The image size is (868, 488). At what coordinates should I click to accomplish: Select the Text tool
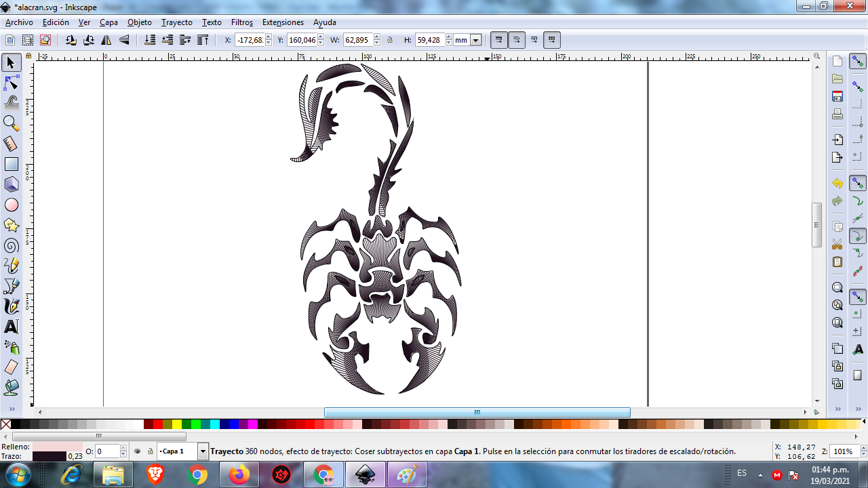11,327
